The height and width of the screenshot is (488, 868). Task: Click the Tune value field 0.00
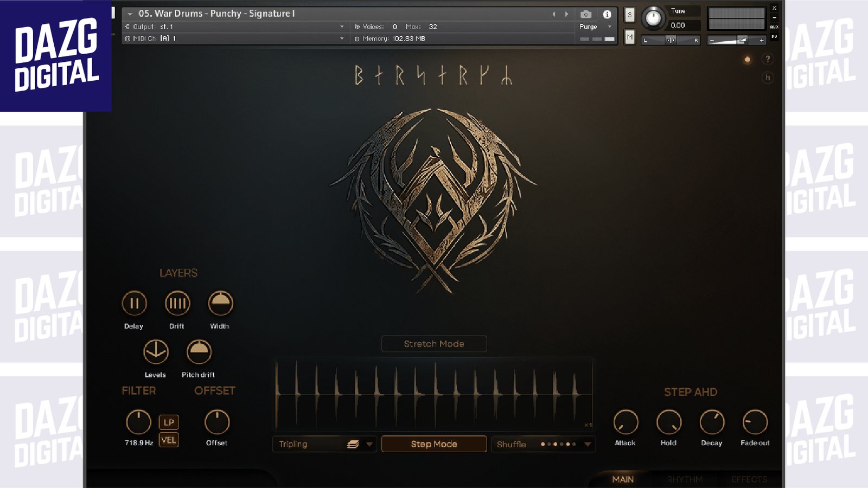point(678,25)
